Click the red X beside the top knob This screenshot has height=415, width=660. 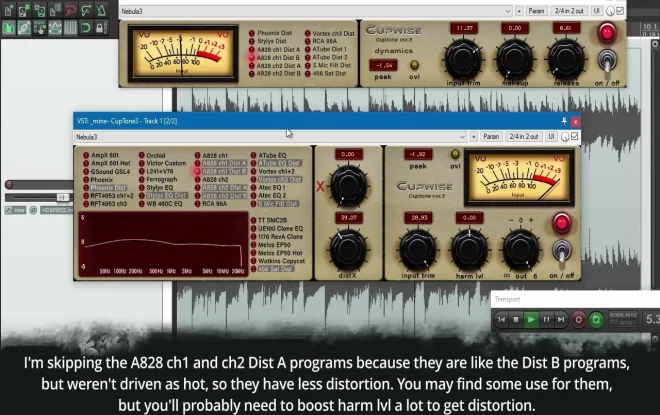pyautogui.click(x=320, y=186)
